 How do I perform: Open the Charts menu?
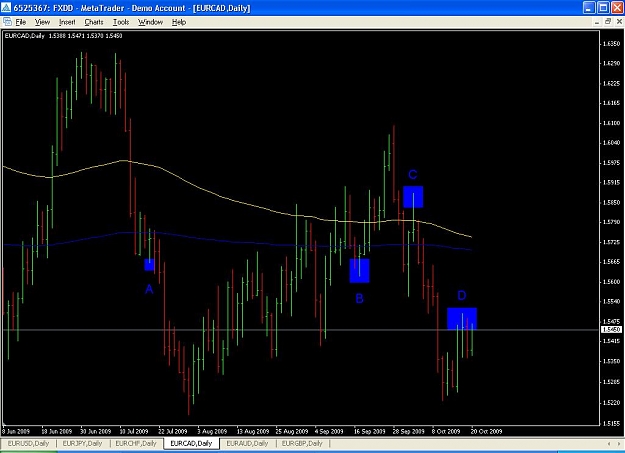[94, 22]
